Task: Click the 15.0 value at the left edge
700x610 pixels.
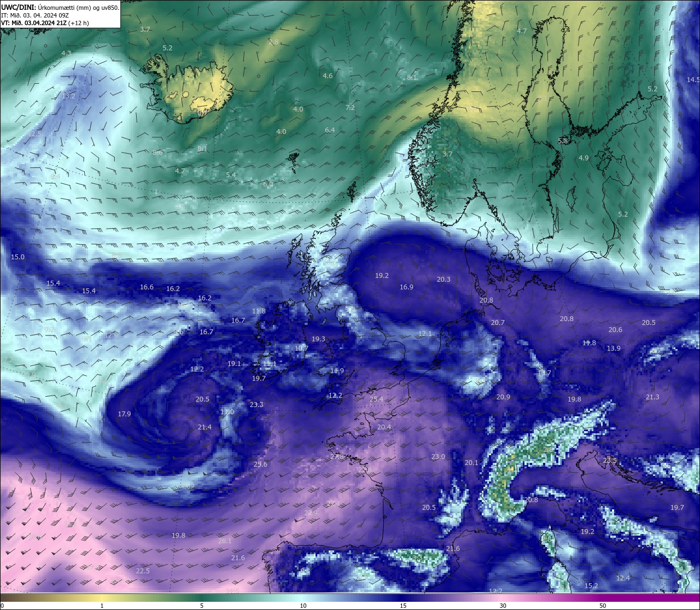Action: tap(18, 257)
